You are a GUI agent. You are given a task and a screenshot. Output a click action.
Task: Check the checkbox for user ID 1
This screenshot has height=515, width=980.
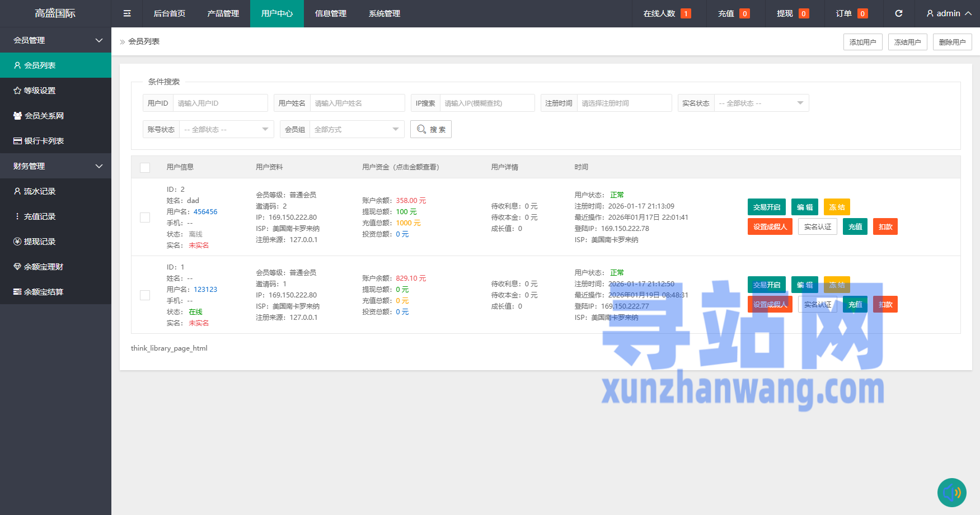[145, 295]
